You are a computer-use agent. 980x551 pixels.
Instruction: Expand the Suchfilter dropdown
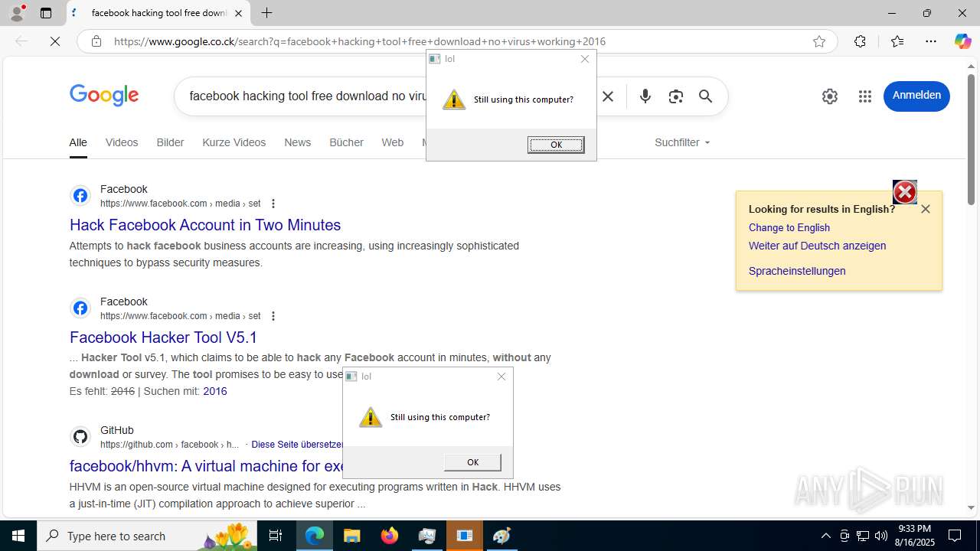point(682,142)
